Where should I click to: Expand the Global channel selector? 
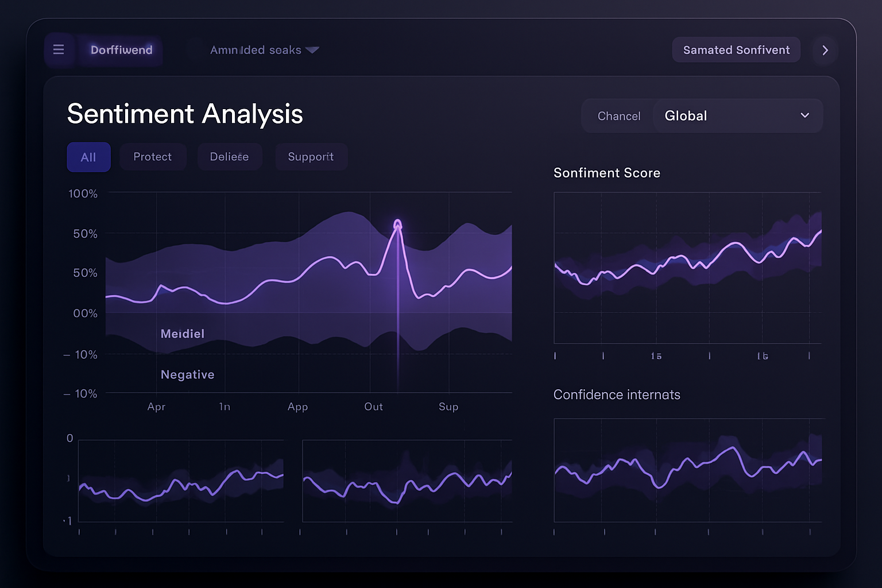[738, 115]
